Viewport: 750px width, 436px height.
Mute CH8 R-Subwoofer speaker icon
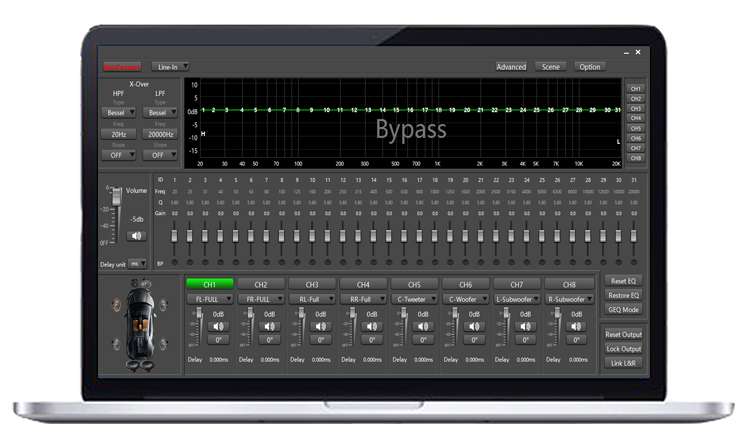click(576, 326)
